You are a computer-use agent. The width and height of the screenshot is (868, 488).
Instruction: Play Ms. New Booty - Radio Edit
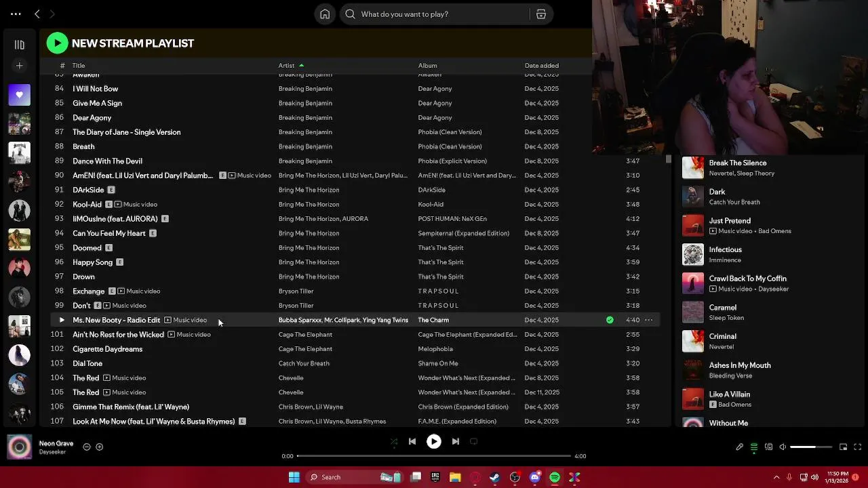coord(62,320)
